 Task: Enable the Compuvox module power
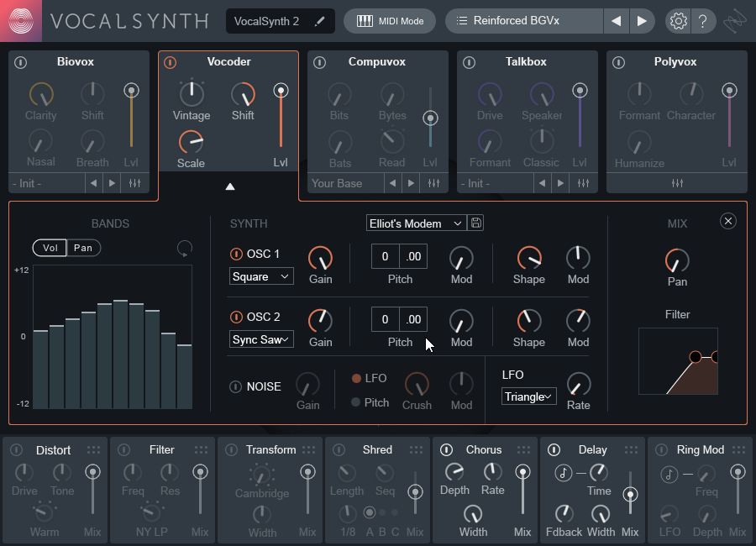click(320, 62)
